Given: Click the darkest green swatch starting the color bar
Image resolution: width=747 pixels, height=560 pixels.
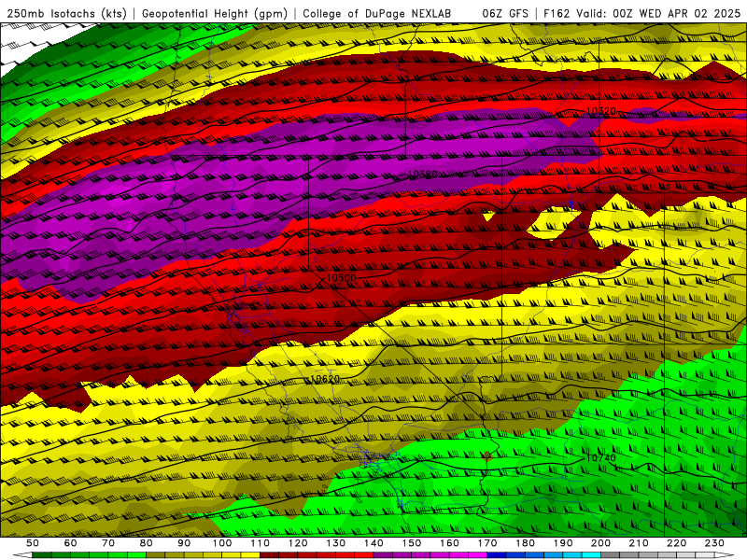Looking at the screenshot, I should pyautogui.click(x=42, y=555).
